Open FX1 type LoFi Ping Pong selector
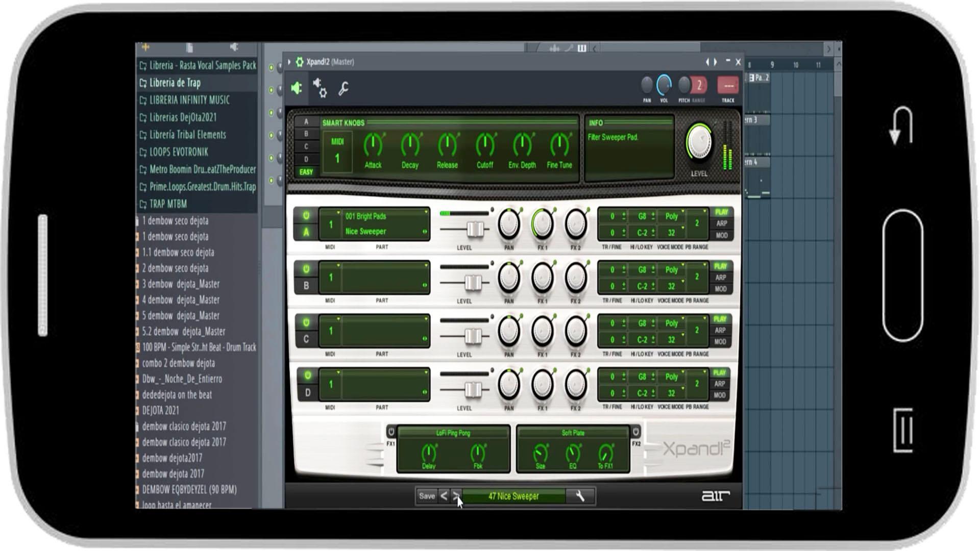 point(453,433)
